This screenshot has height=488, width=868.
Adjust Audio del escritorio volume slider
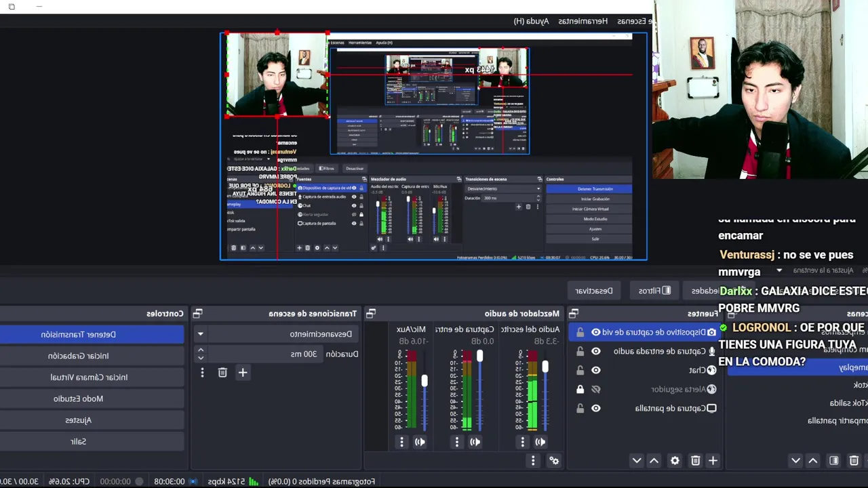pyautogui.click(x=545, y=367)
